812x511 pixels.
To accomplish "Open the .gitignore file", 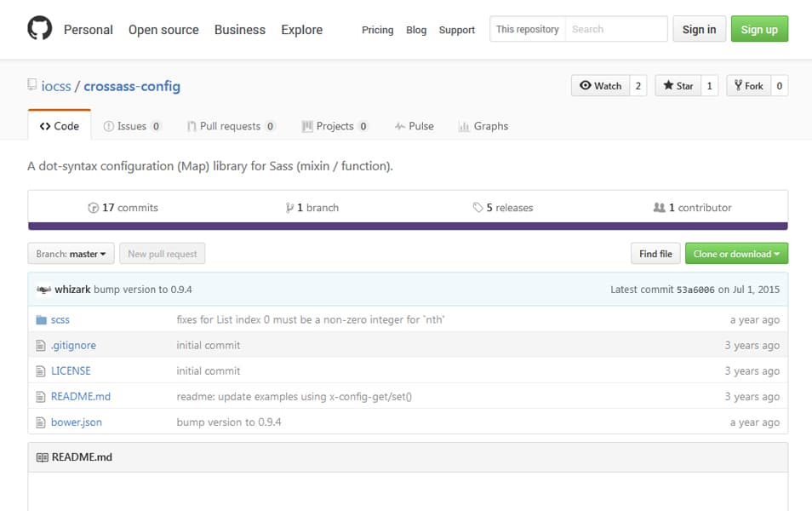I will pos(73,345).
